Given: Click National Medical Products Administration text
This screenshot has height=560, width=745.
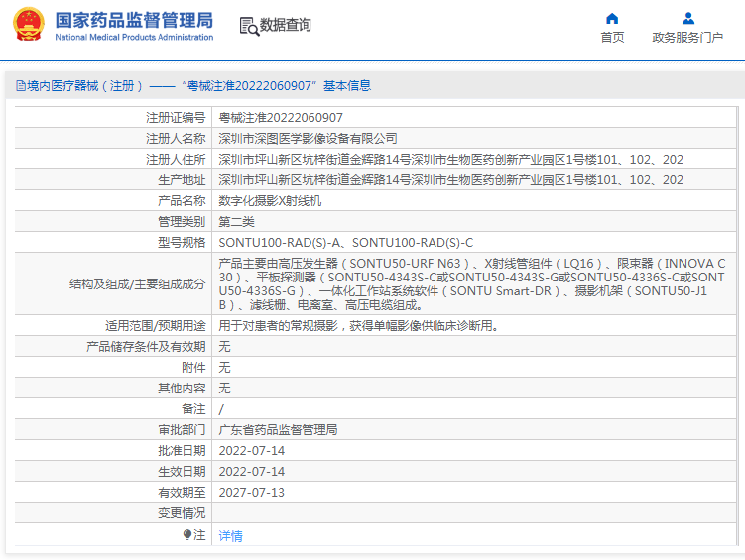Looking at the screenshot, I should (134, 37).
